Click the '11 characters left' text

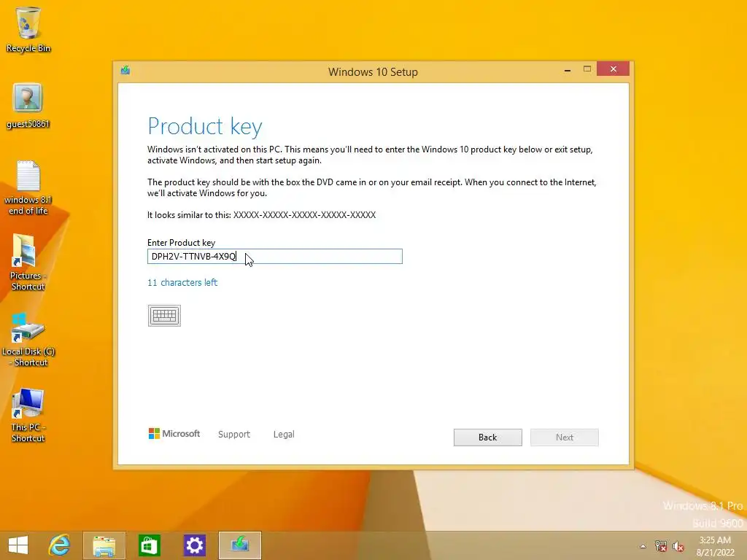tap(182, 282)
